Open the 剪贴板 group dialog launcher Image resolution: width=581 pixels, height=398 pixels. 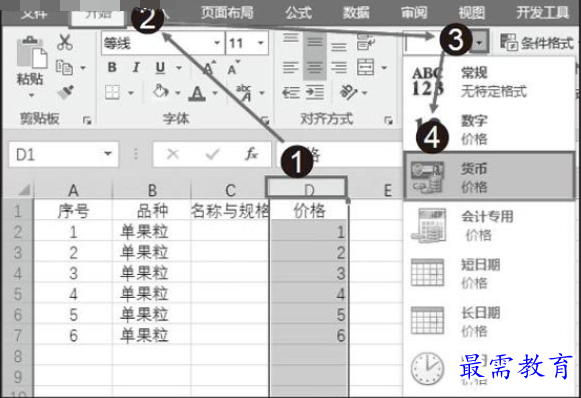pos(87,120)
